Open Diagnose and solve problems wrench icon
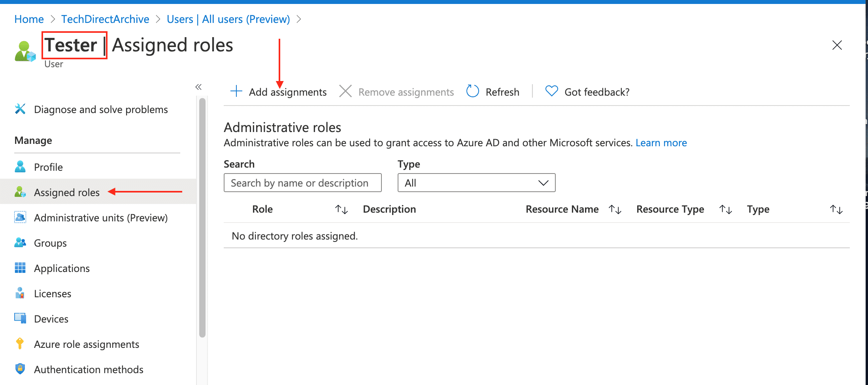Screen dimensions: 868x385 (20, 109)
